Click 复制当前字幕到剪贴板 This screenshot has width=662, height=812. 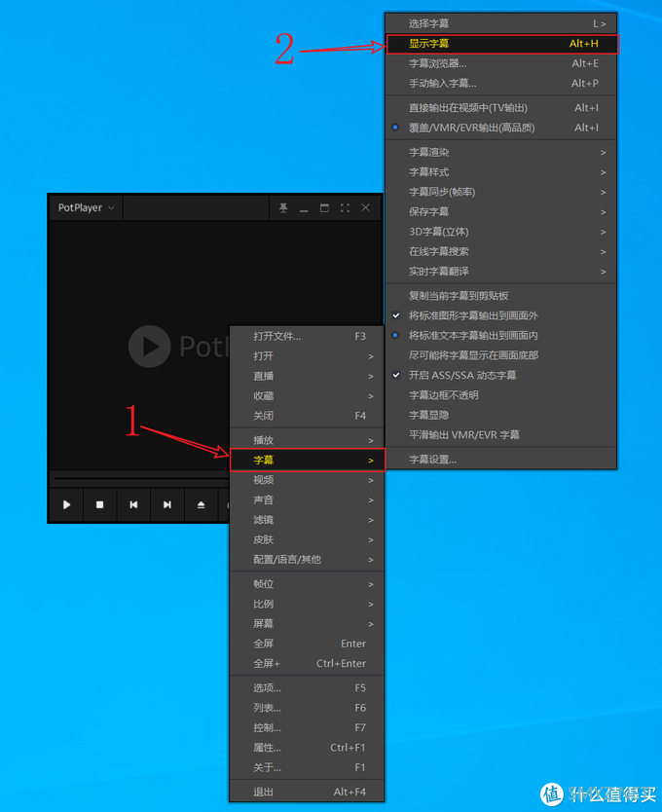pos(501,296)
